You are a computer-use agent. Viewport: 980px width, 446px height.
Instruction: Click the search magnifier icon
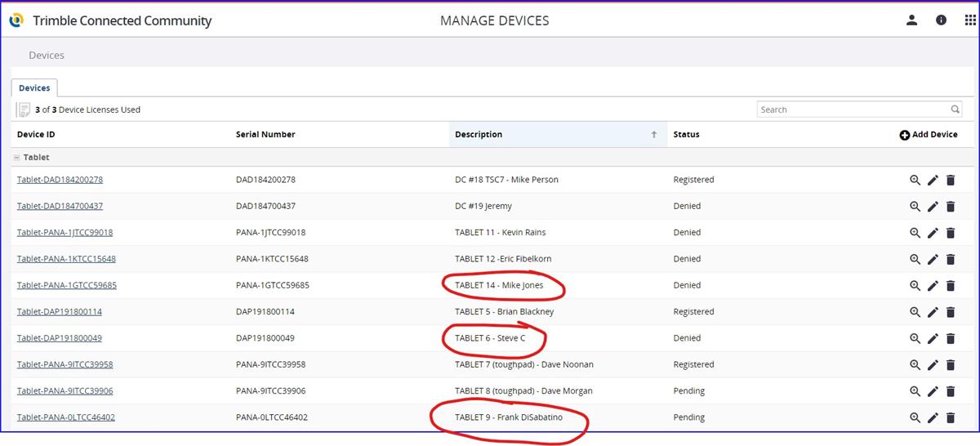[955, 109]
